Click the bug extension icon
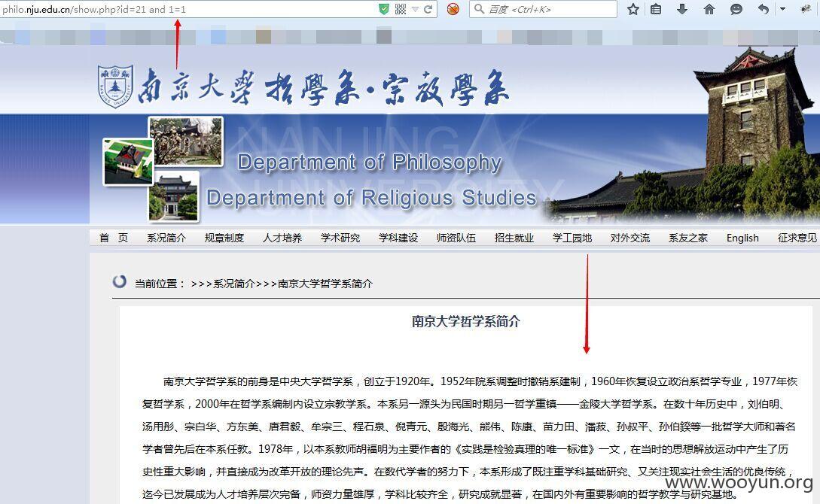 [806, 9]
